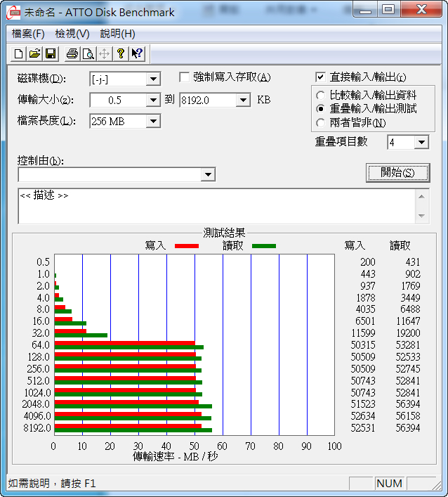Expand the 0.5 transfer size start dropdown
This screenshot has height=497, width=448.
tap(153, 100)
